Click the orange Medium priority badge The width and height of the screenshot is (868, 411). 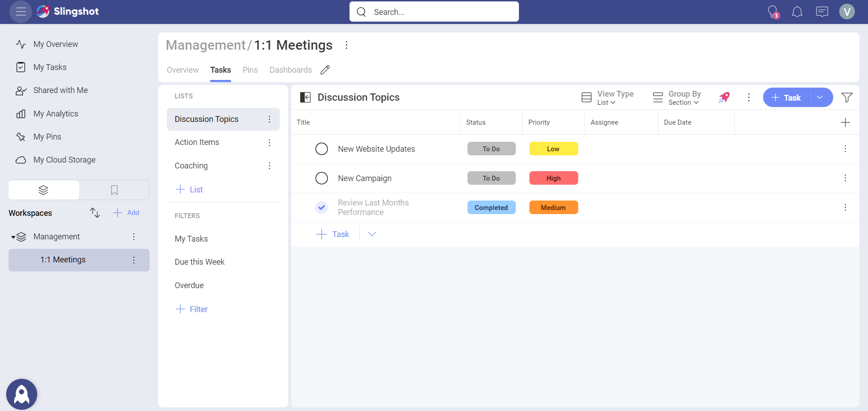point(553,207)
